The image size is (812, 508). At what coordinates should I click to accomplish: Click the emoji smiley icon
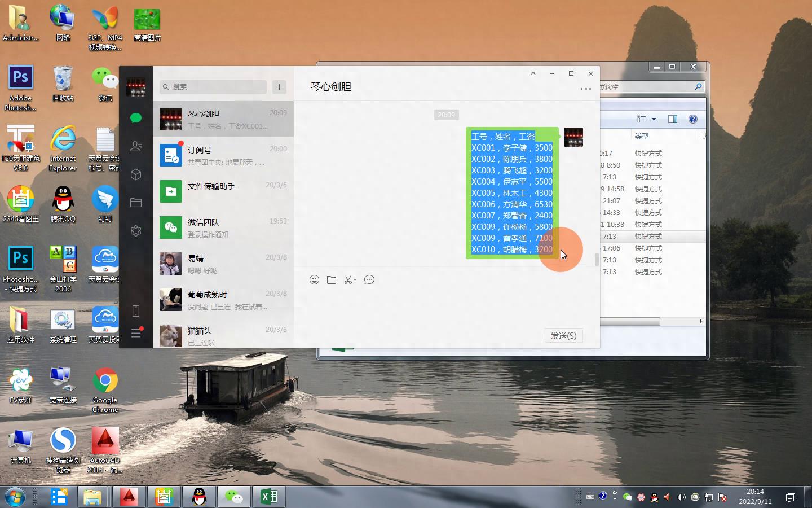(x=314, y=280)
